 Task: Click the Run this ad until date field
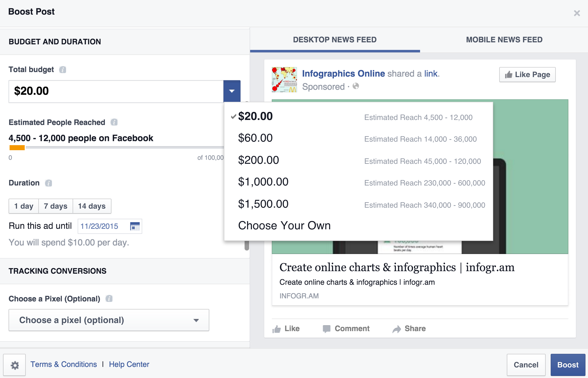(110, 226)
